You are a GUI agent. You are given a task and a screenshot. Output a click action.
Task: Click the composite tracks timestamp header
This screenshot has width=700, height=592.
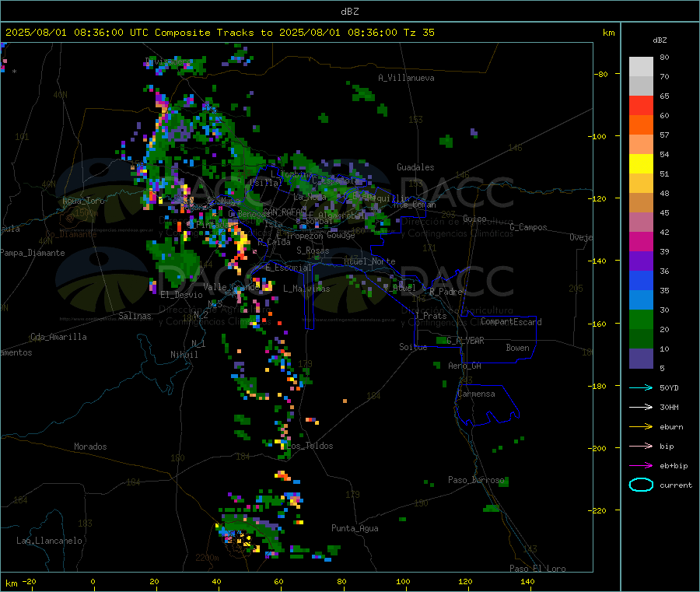pos(219,33)
